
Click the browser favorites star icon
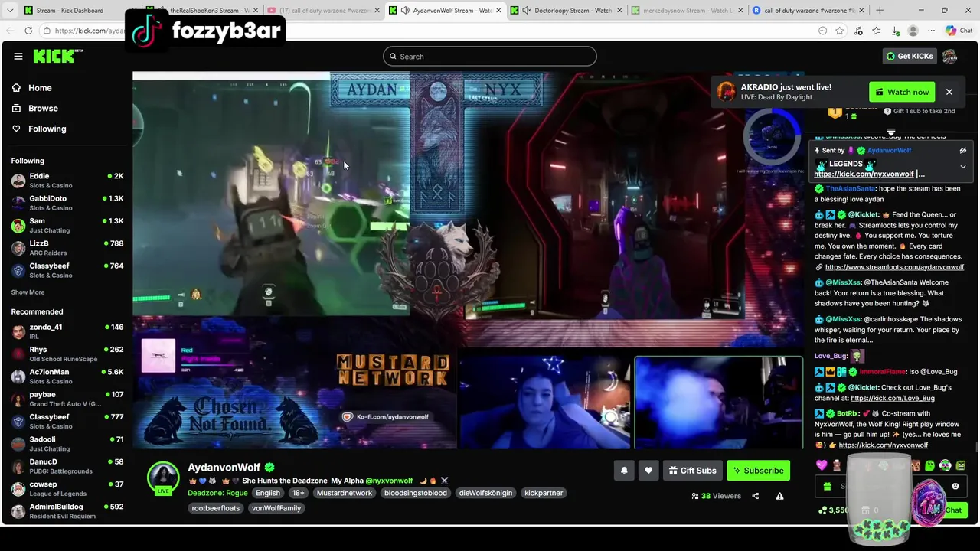click(x=840, y=31)
